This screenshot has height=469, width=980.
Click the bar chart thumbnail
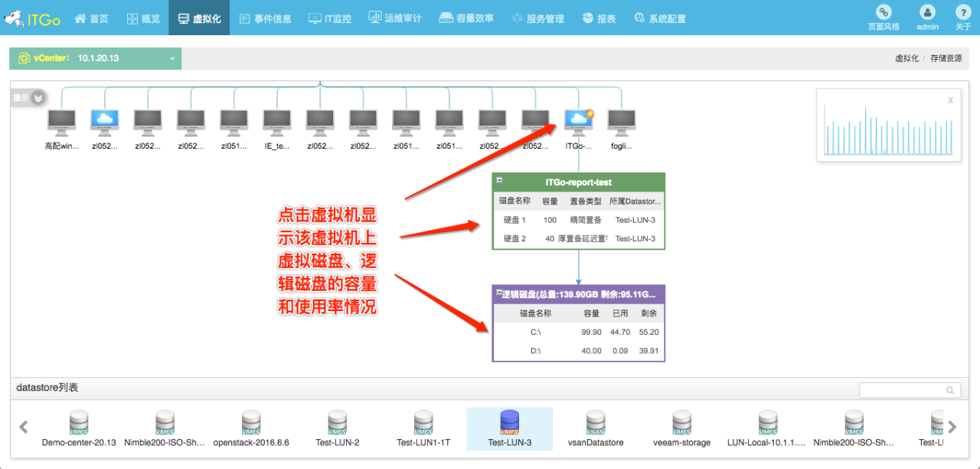coord(888,130)
